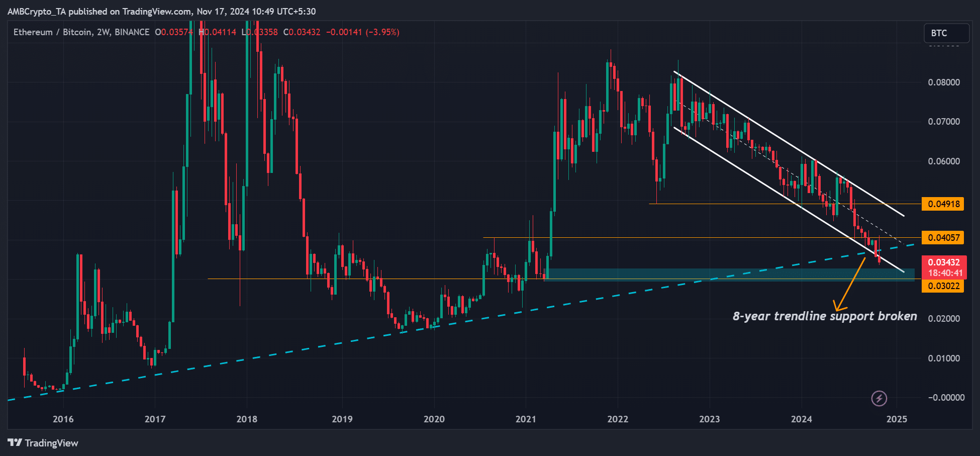Image resolution: width=980 pixels, height=456 pixels.
Task: Click the 2020 time axis label
Action: click(x=434, y=419)
